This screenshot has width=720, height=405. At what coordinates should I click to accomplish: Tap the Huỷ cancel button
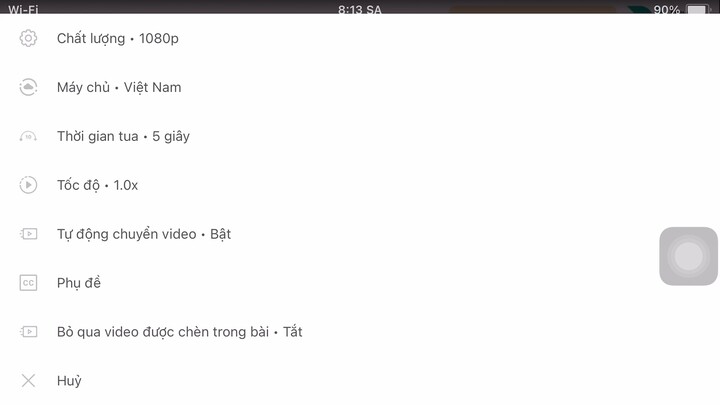[x=360, y=381]
